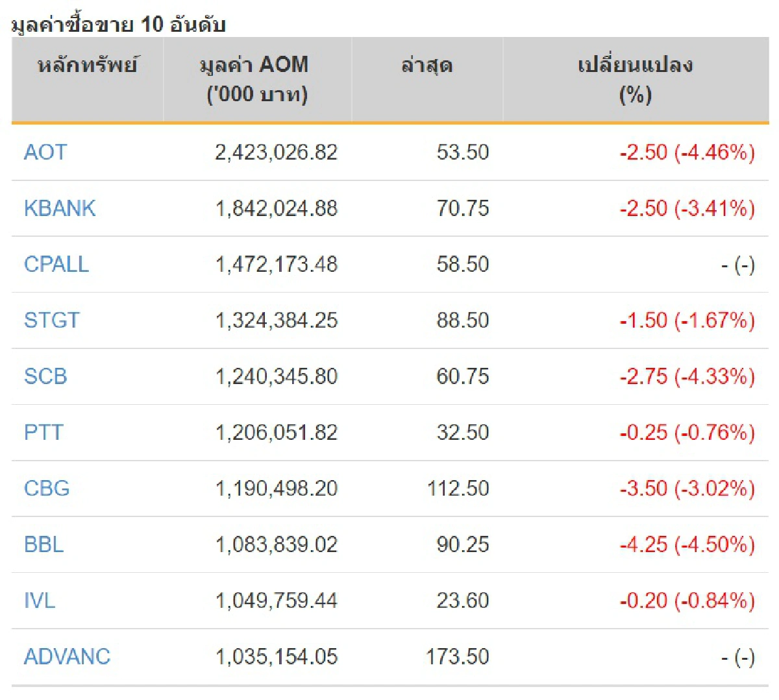Screen dimensions: 779x700
Task: Open the AOT stock details page
Action: click(x=45, y=152)
